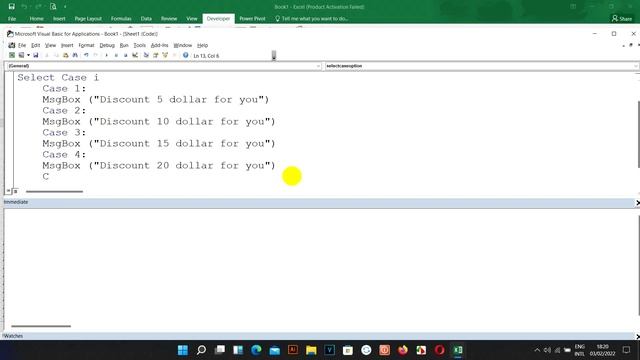
Task: Open Firefox from the taskbar
Action: click(403, 350)
